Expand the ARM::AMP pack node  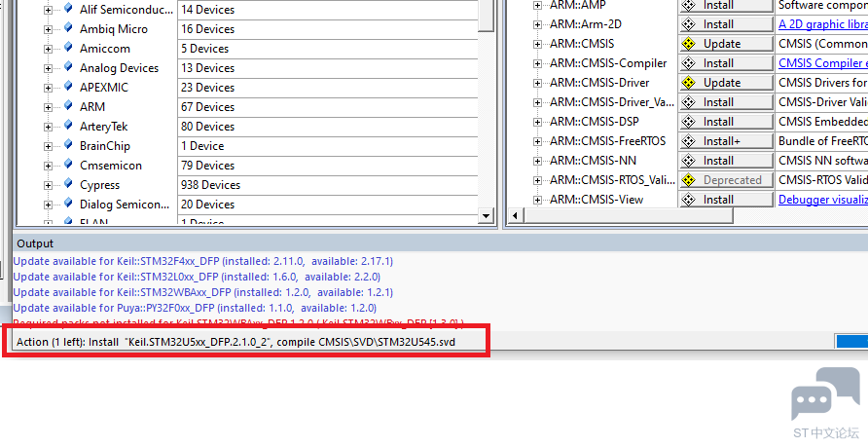(537, 6)
